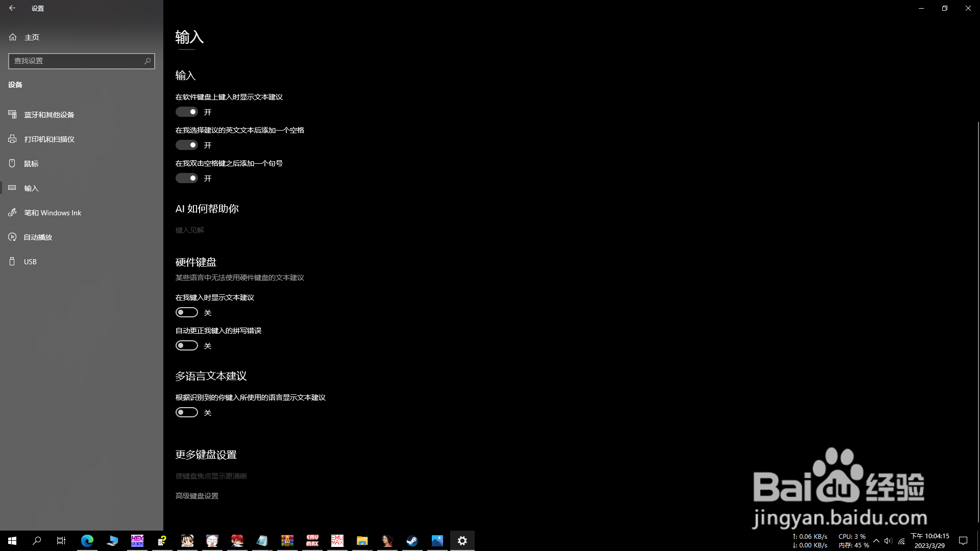Open the 笔和 Windows Ink settings page
The image size is (980, 551).
pyautogui.click(x=52, y=212)
